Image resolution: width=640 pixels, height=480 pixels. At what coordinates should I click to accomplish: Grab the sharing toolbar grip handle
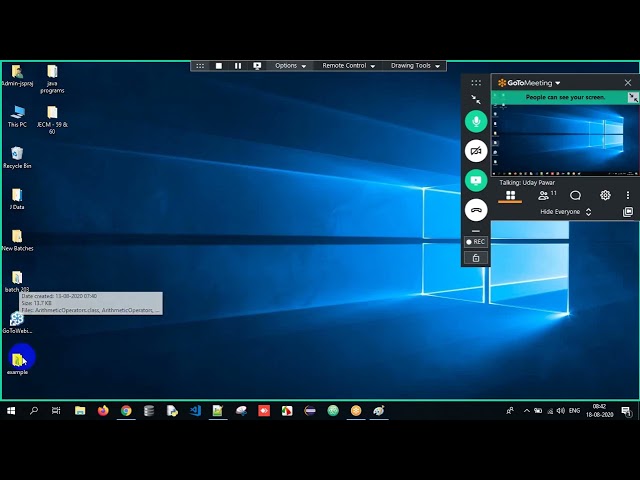pos(200,66)
